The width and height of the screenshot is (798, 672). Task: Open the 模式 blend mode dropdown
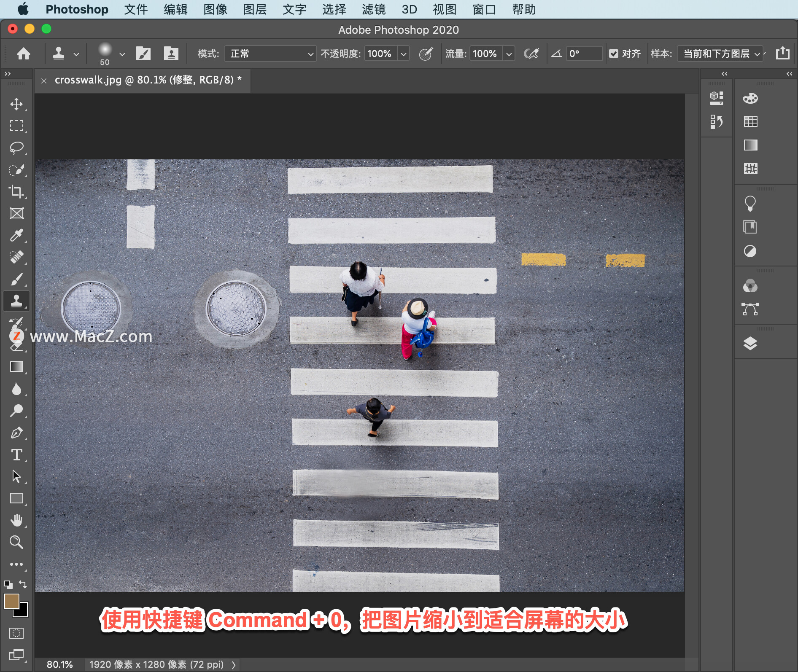tap(270, 54)
